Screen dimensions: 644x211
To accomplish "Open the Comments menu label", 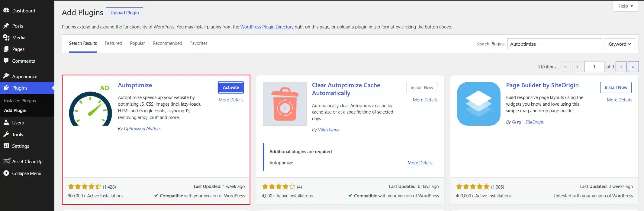I will (x=24, y=61).
